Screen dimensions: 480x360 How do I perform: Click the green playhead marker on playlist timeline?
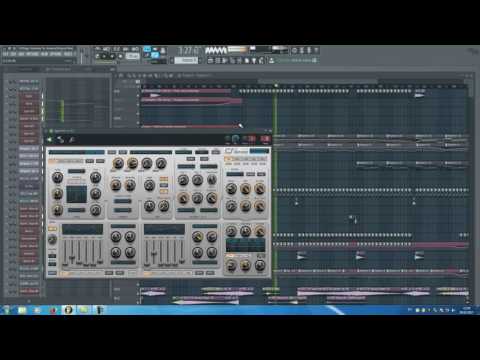coord(276,86)
